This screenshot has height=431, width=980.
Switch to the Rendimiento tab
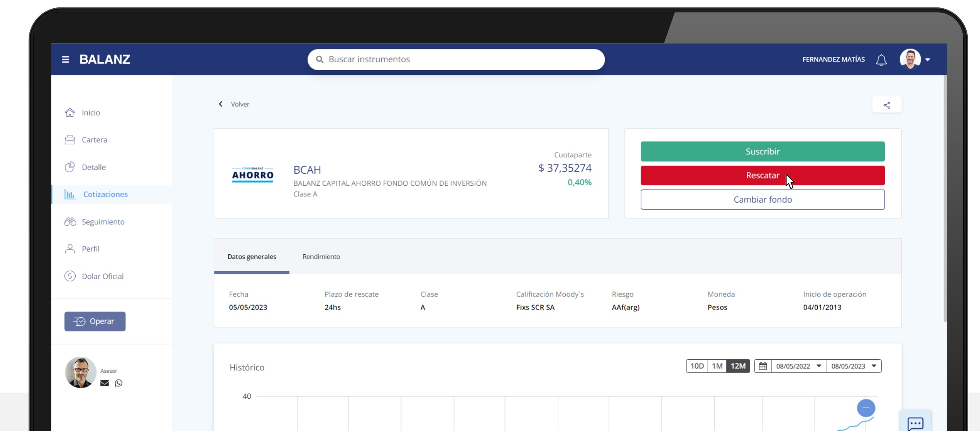point(321,257)
